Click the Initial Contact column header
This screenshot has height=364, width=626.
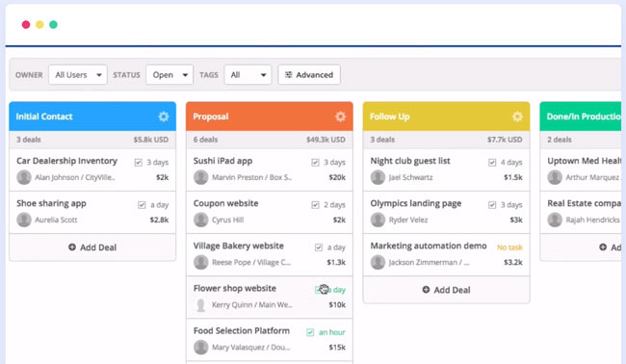(92, 117)
